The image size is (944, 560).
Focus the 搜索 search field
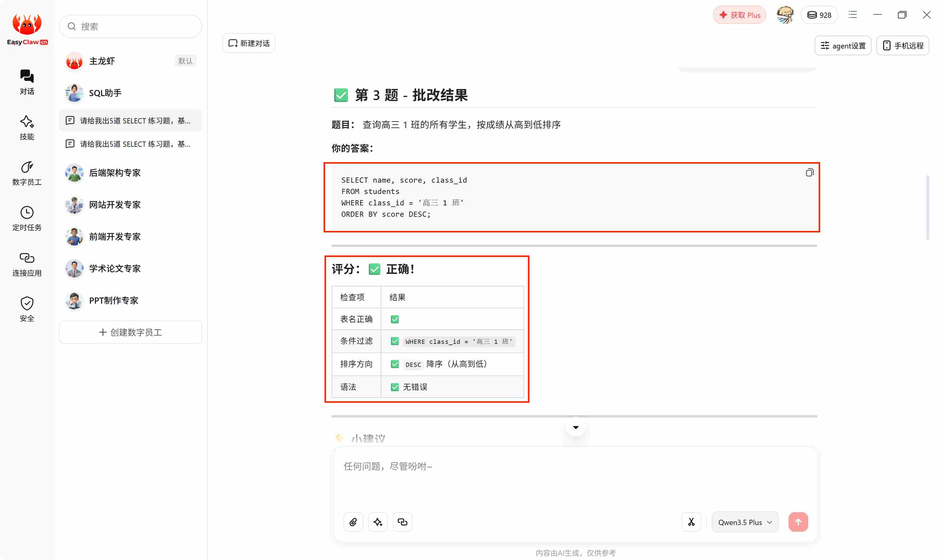coord(130,26)
